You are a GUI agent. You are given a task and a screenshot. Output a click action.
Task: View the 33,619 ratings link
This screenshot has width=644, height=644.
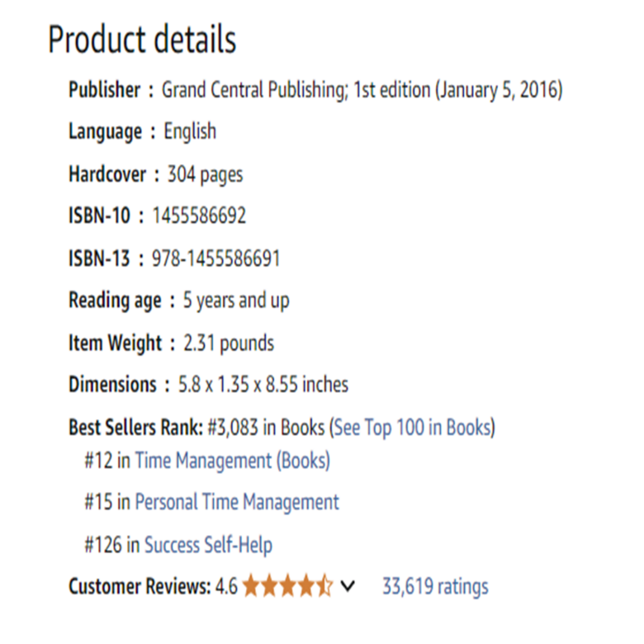pos(435,587)
